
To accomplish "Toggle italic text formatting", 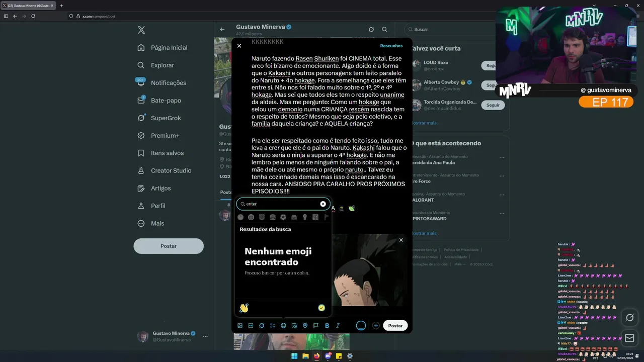I will coord(338,326).
